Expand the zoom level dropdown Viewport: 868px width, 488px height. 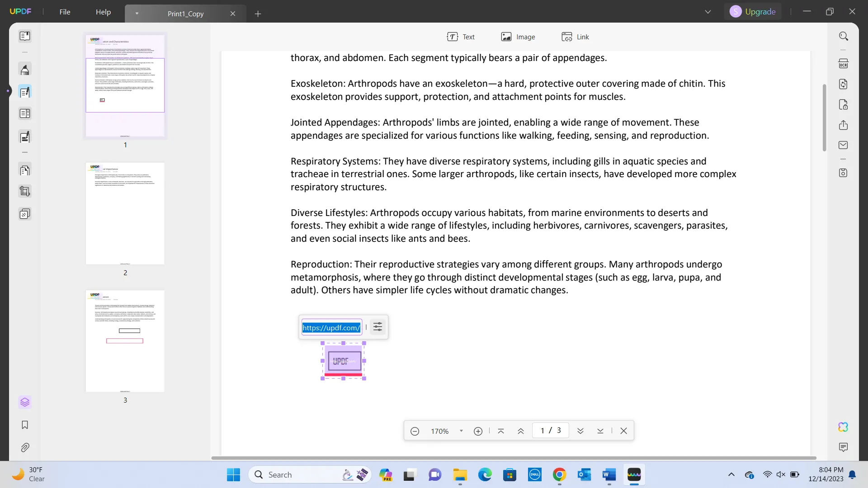(x=462, y=430)
